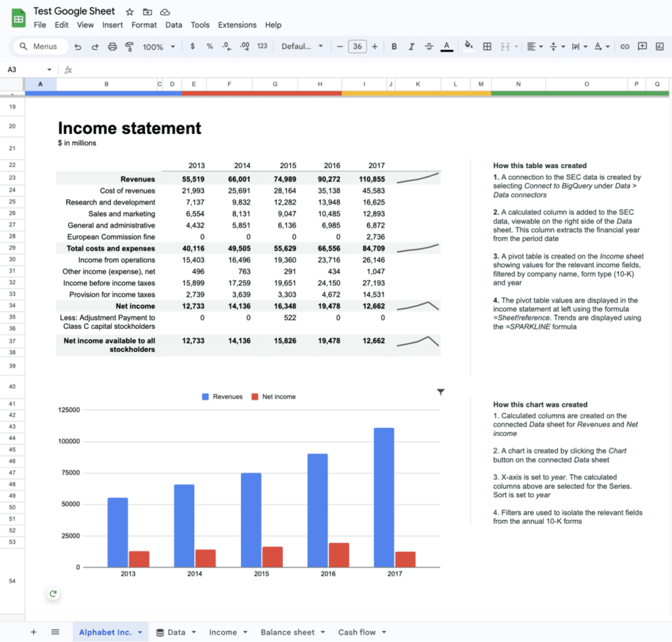This screenshot has height=642, width=672.
Task: Expand the font family Default dropdown
Action: coord(301,47)
